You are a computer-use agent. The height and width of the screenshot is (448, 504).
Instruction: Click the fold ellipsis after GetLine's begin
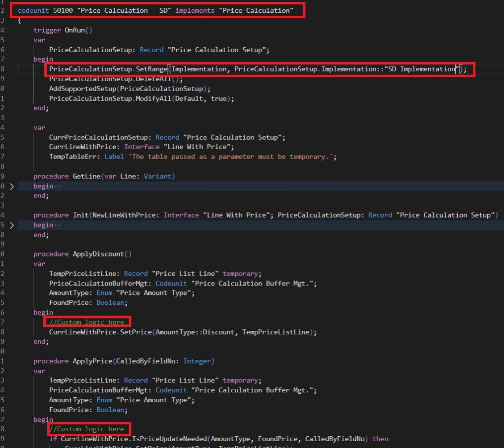[58, 187]
